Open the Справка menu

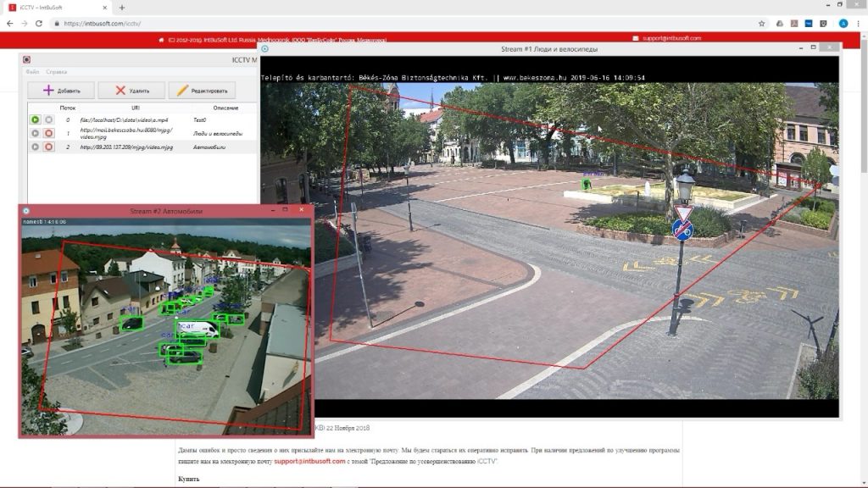coord(57,72)
